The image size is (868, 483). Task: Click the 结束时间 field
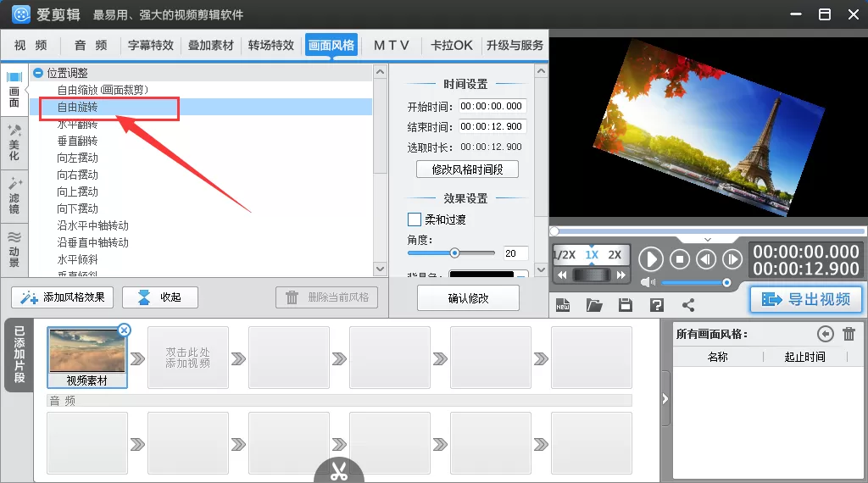[x=492, y=127]
